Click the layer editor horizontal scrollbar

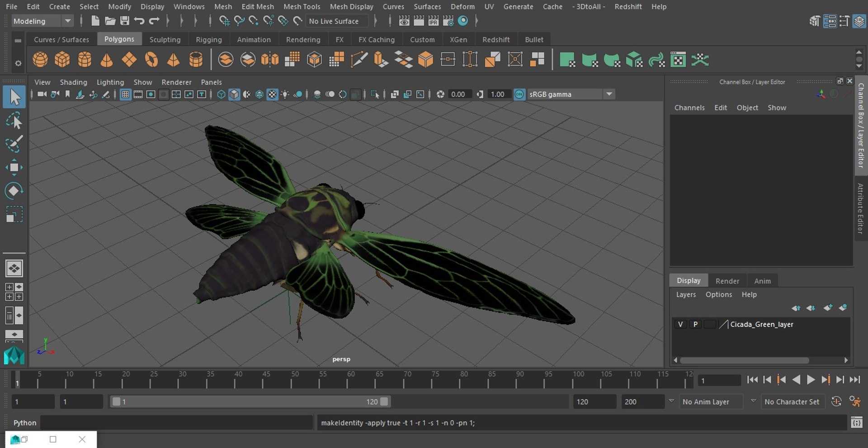[x=744, y=360]
